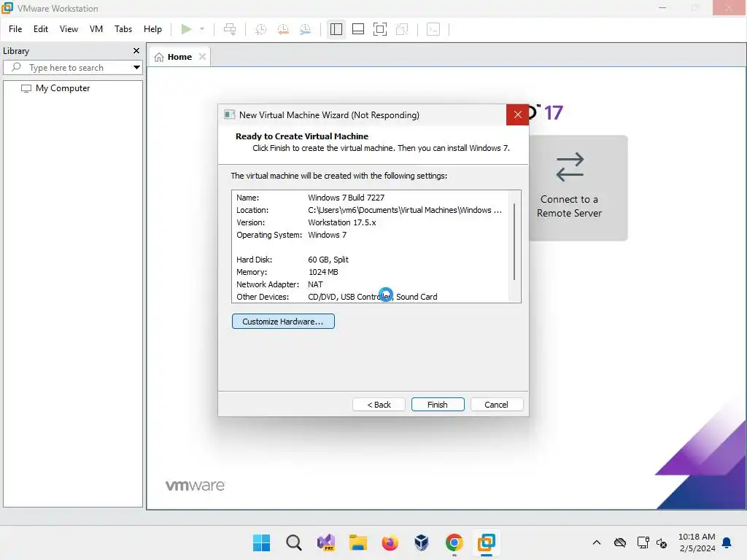Click the Location path value in summary

pos(404,210)
